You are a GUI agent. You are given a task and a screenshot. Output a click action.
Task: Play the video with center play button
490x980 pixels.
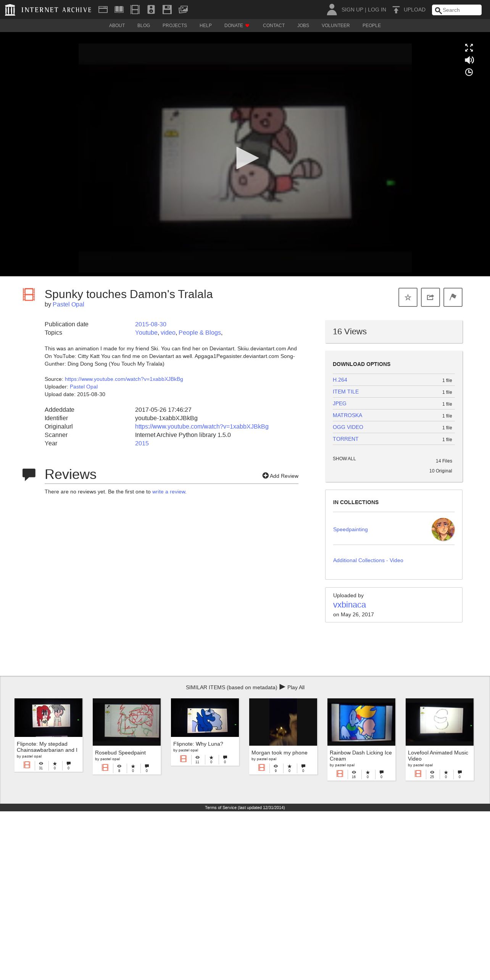click(x=247, y=158)
